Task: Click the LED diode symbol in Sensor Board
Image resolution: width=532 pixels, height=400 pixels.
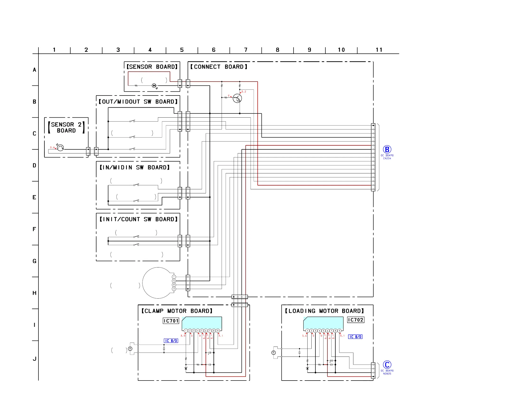Action: (x=154, y=86)
